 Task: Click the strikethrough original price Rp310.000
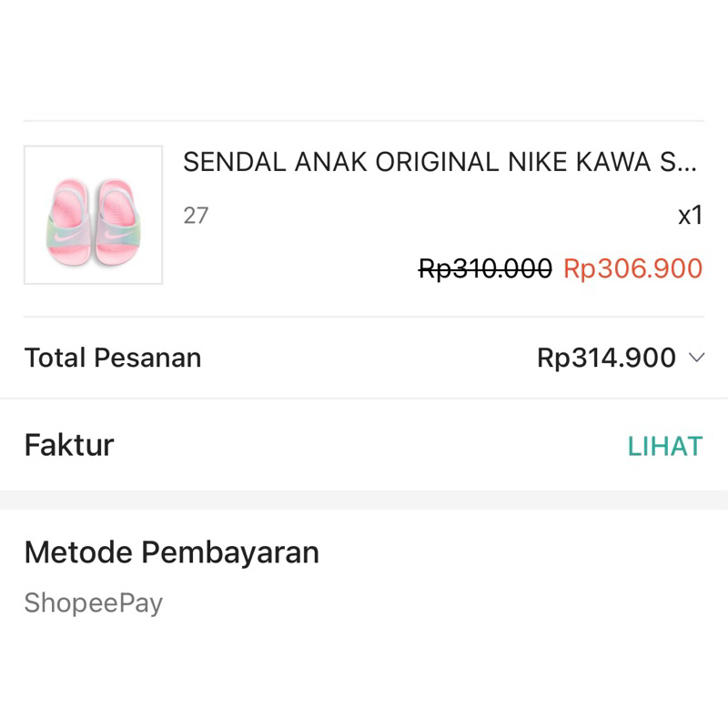click(483, 269)
